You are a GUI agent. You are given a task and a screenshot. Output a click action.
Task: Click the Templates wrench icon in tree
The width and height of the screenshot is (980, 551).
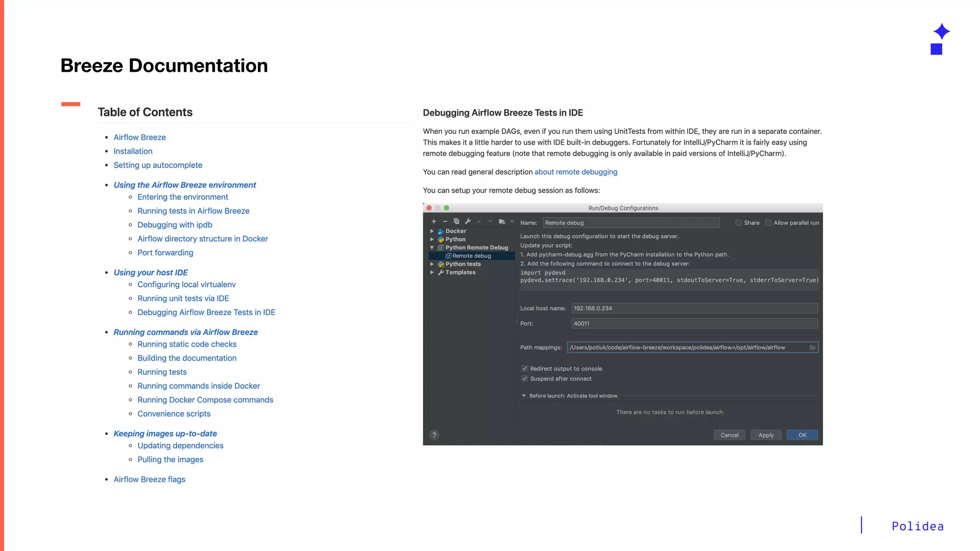441,273
